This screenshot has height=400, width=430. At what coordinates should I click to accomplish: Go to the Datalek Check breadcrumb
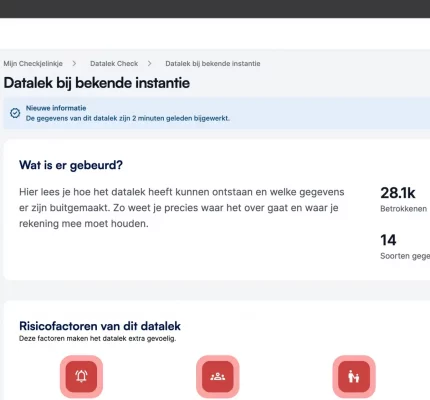[114, 63]
